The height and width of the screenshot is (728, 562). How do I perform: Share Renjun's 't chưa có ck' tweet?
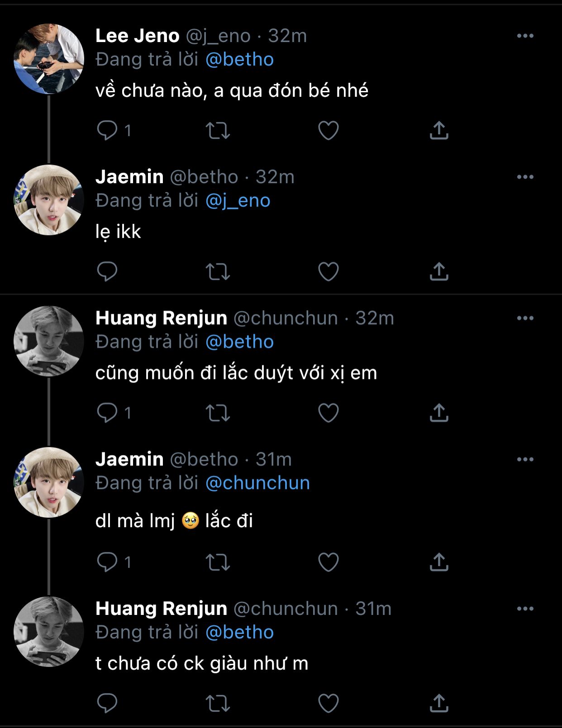coord(438,703)
